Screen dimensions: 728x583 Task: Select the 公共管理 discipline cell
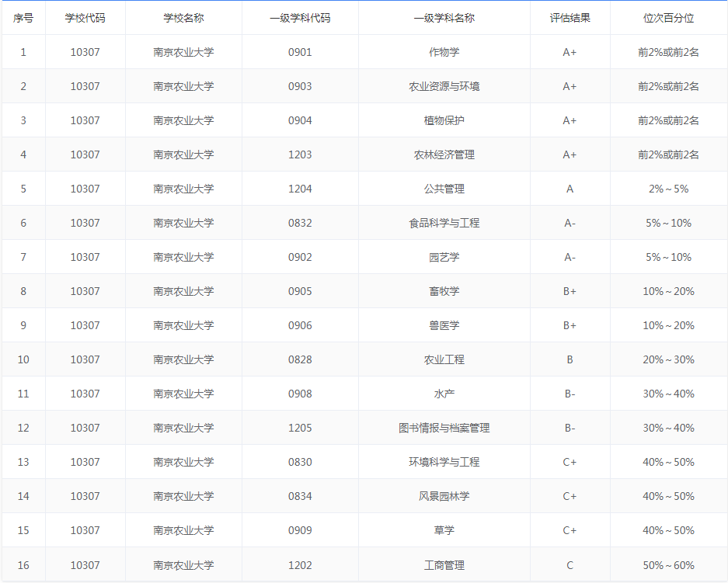[x=444, y=189]
